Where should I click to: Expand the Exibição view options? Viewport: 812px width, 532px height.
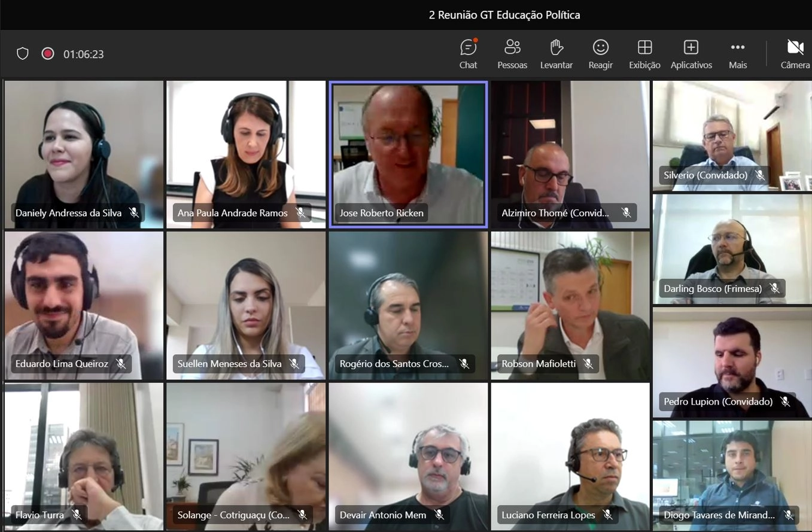tap(644, 54)
